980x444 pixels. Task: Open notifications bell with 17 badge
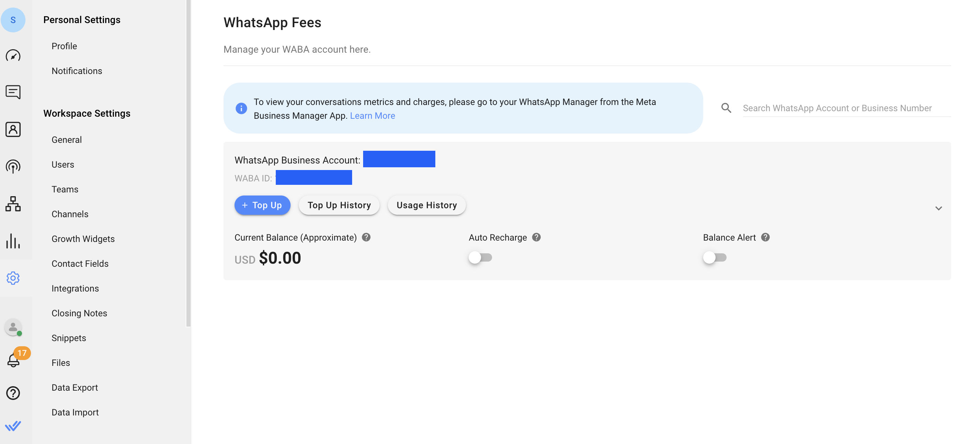pyautogui.click(x=14, y=360)
